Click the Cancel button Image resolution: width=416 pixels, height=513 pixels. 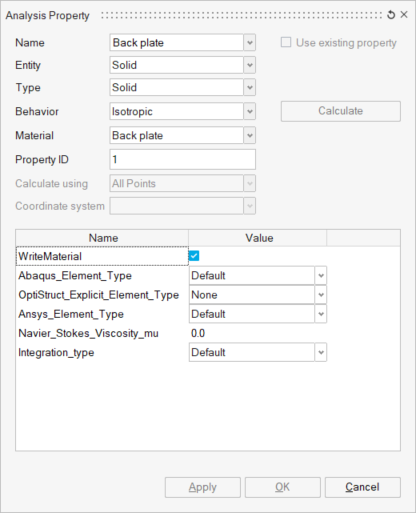point(363,487)
